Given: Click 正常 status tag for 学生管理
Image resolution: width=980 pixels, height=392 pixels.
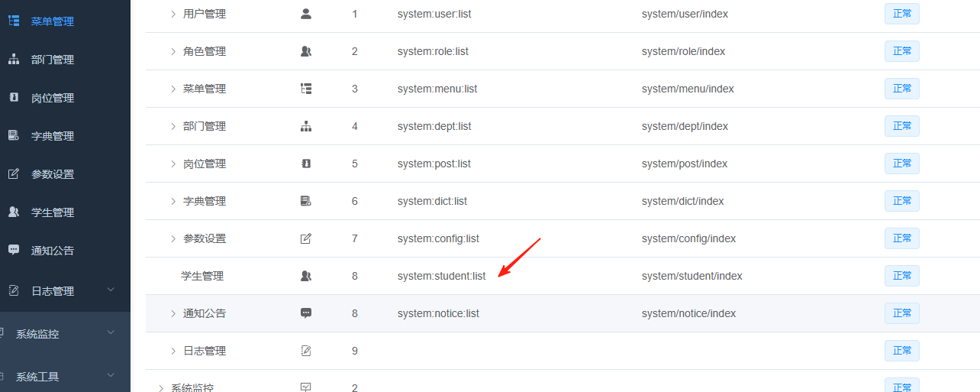Looking at the screenshot, I should click(x=901, y=276).
